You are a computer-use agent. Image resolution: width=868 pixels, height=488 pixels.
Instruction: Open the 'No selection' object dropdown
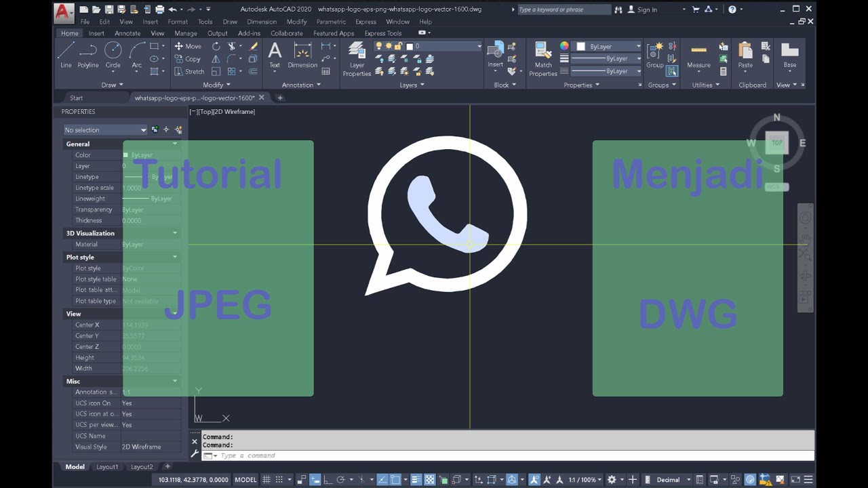[105, 129]
